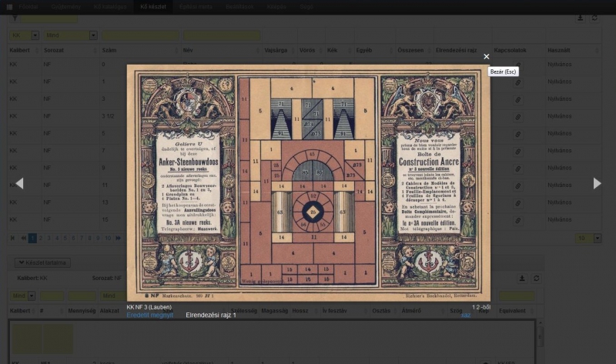Select page 10 in pagination
This screenshot has height=364, width=616.
(108, 238)
